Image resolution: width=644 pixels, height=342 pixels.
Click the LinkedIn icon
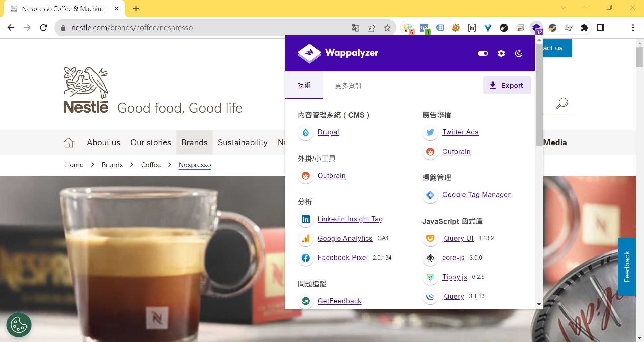[x=306, y=219]
